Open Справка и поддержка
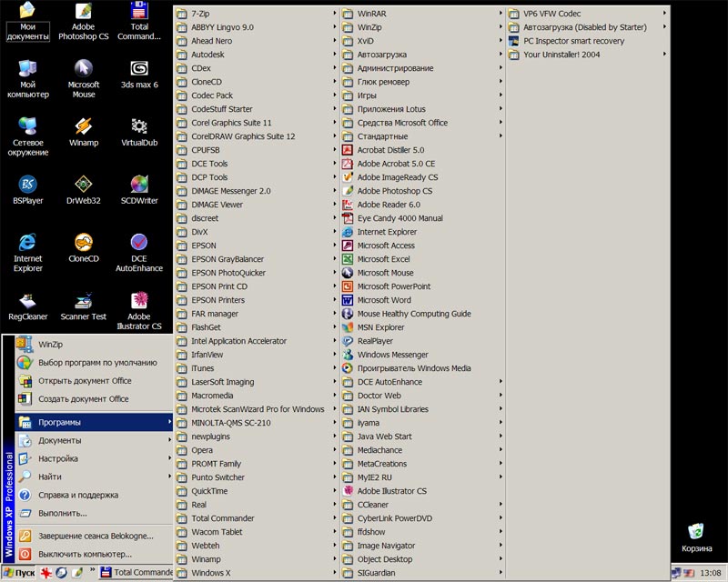Viewport: 728px width, 582px height. [x=94, y=495]
